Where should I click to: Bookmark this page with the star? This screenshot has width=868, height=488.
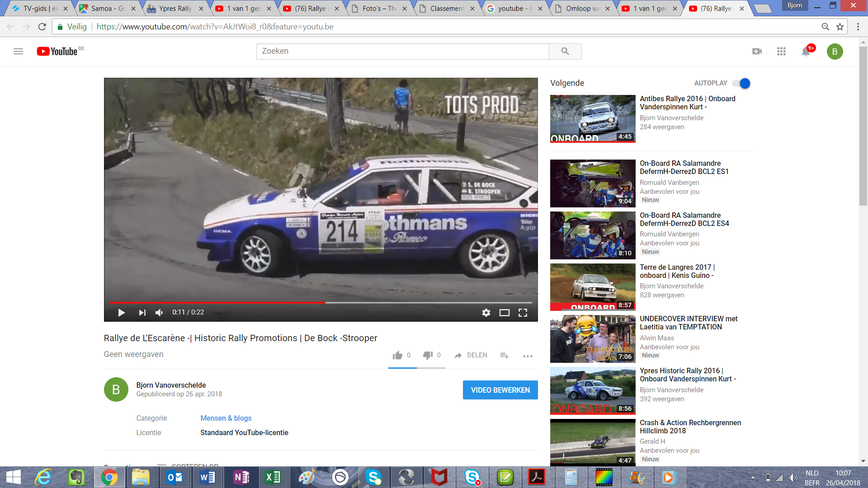point(840,27)
